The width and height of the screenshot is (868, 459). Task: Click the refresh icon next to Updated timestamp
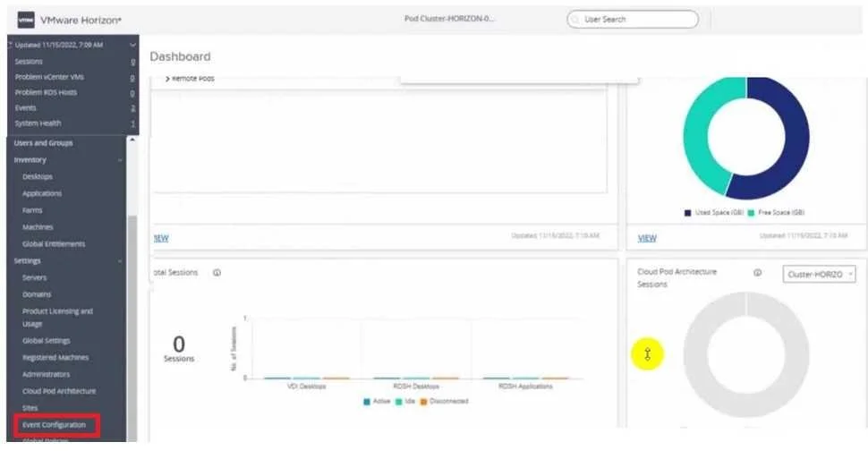tap(10, 45)
